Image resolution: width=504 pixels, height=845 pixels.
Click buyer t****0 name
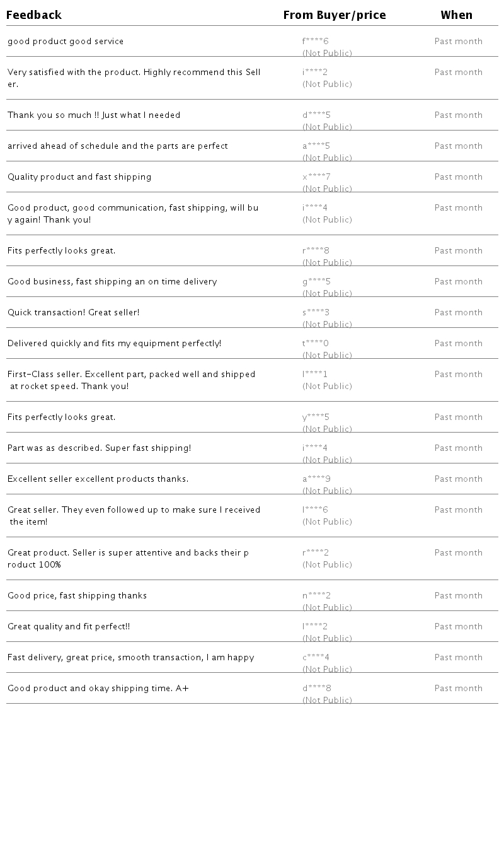pyautogui.click(x=316, y=344)
